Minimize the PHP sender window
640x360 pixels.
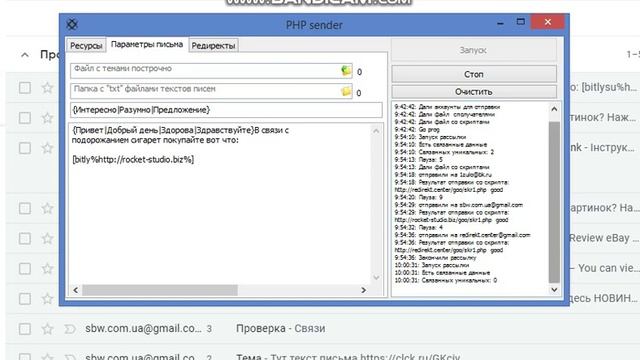pos(500,23)
